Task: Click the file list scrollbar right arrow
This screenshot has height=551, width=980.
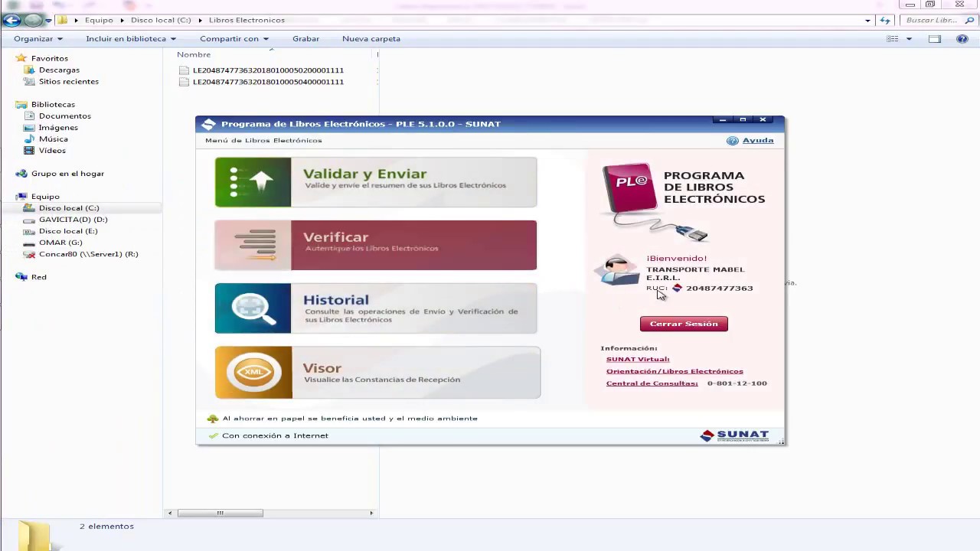Action: (371, 513)
